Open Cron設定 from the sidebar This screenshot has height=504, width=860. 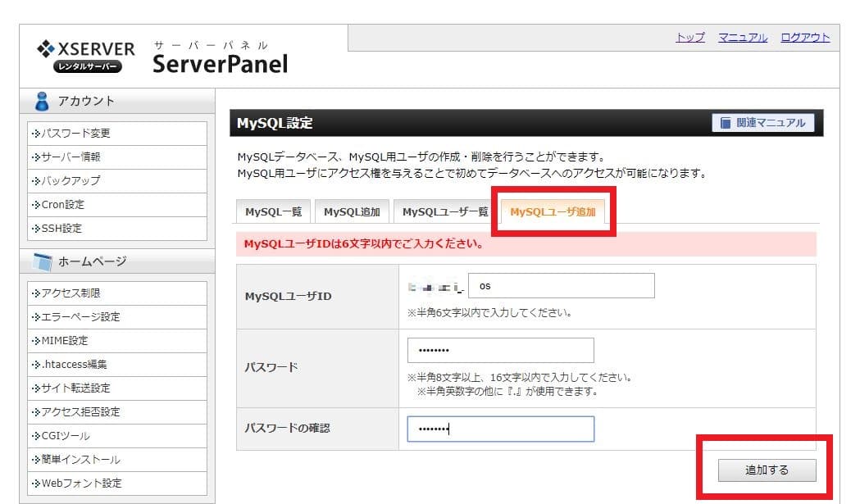click(62, 204)
